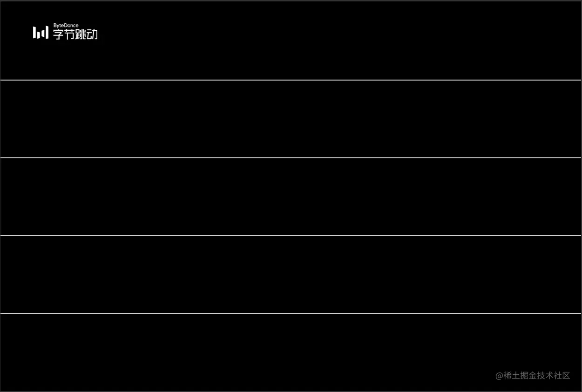Click the third white horizontal divider line
The height and width of the screenshot is (392, 582).
(x=291, y=236)
